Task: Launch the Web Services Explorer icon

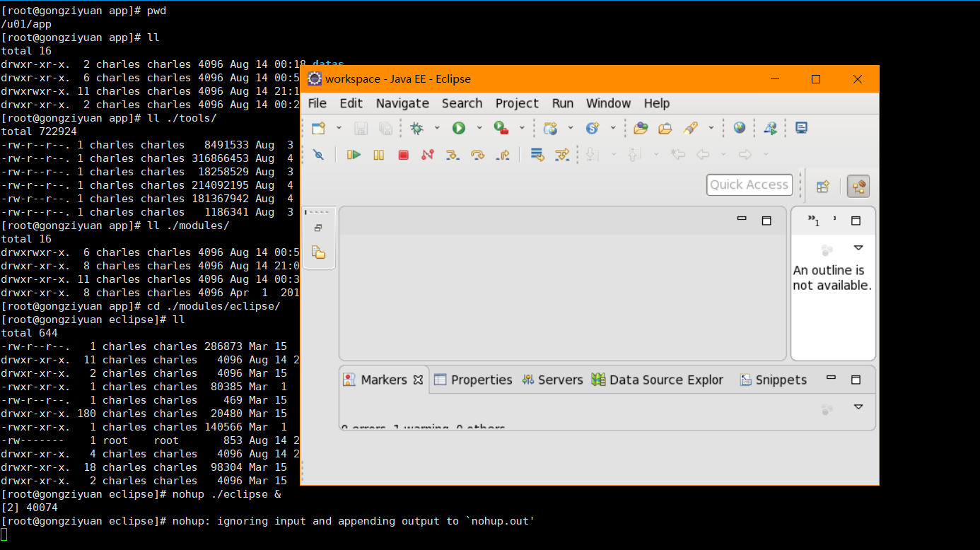Action: tap(770, 128)
